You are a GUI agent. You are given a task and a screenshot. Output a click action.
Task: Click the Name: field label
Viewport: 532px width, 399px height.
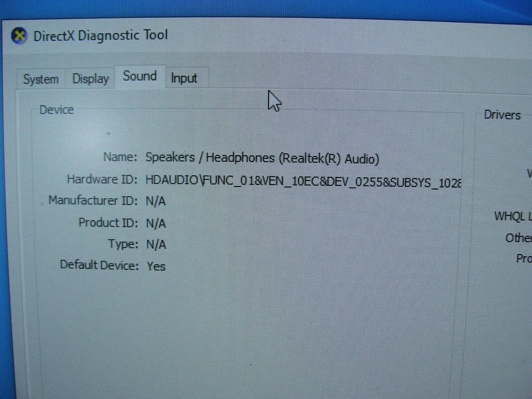point(120,157)
